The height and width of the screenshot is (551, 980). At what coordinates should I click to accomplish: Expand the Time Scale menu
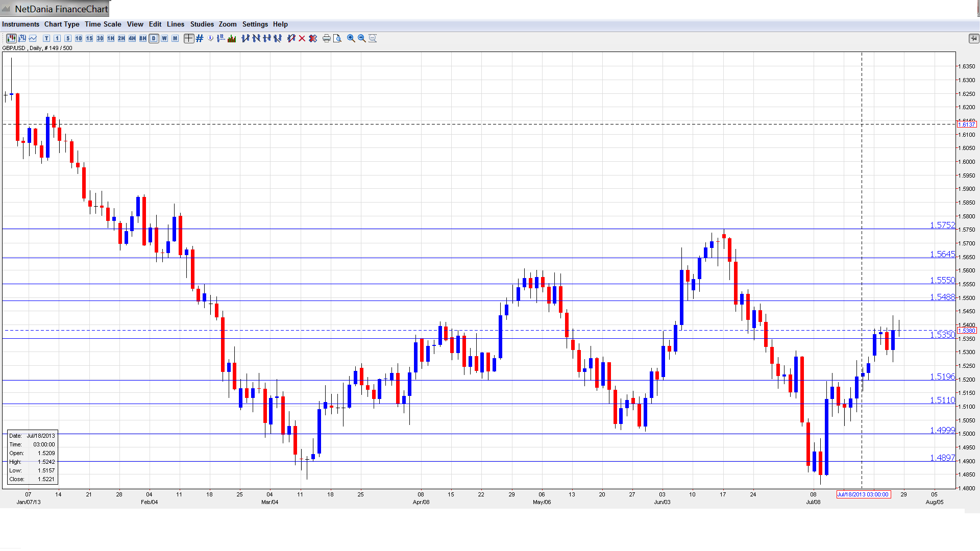[x=103, y=24]
